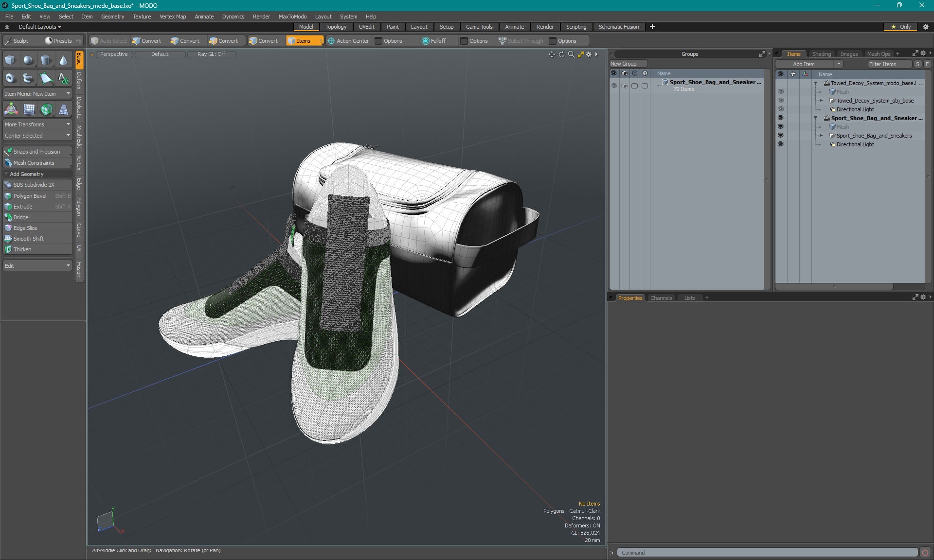Expand the Sport_Shoe_Bag_and_Sneakers tree item
The image size is (934, 560).
pyautogui.click(x=821, y=136)
